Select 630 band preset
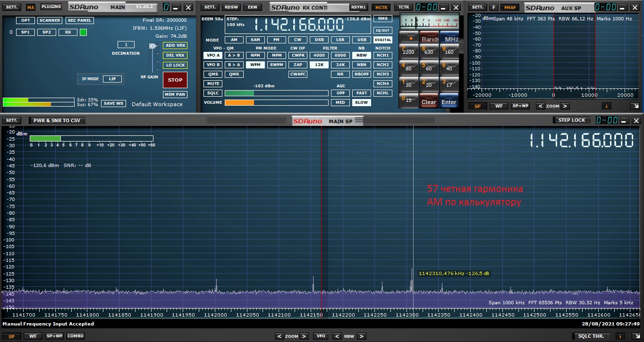Viewport: 644px width, 342px height. tap(429, 52)
